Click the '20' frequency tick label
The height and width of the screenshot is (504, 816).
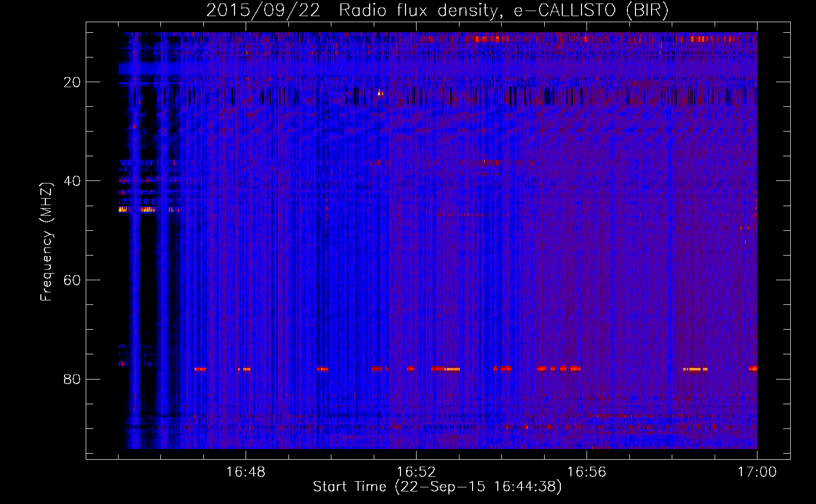[72, 82]
